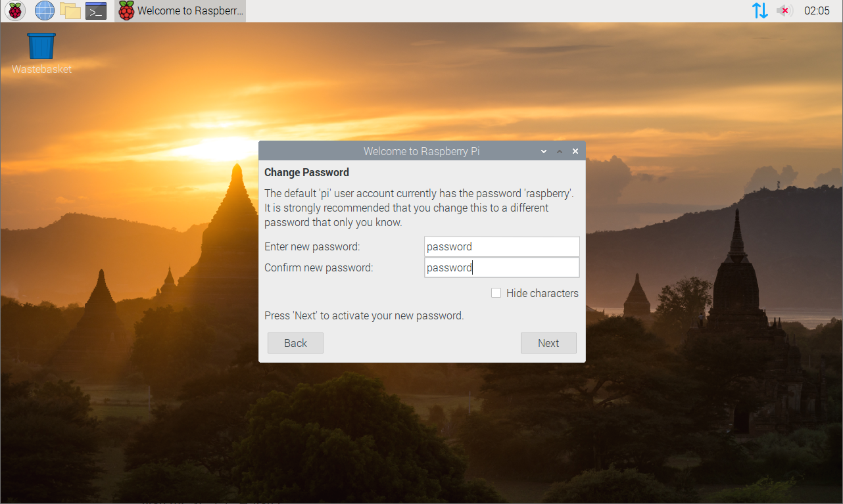The width and height of the screenshot is (843, 504).
Task: Select the Welcome to Raspberry Pi taskbar entry
Action: [x=180, y=11]
